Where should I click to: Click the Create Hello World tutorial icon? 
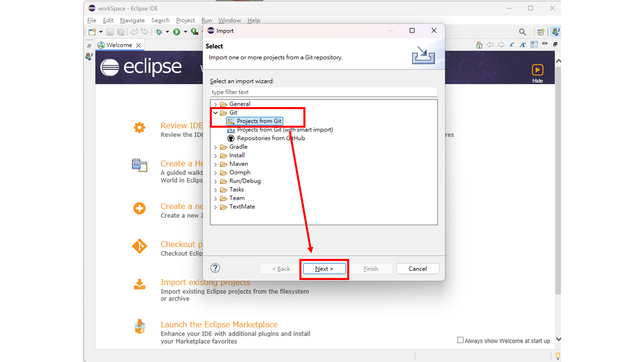[139, 165]
